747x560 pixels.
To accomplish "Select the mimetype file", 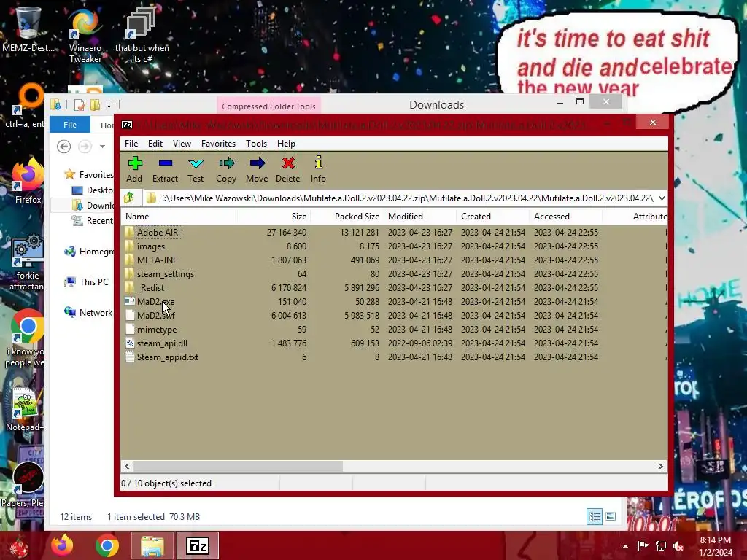I will 157,329.
